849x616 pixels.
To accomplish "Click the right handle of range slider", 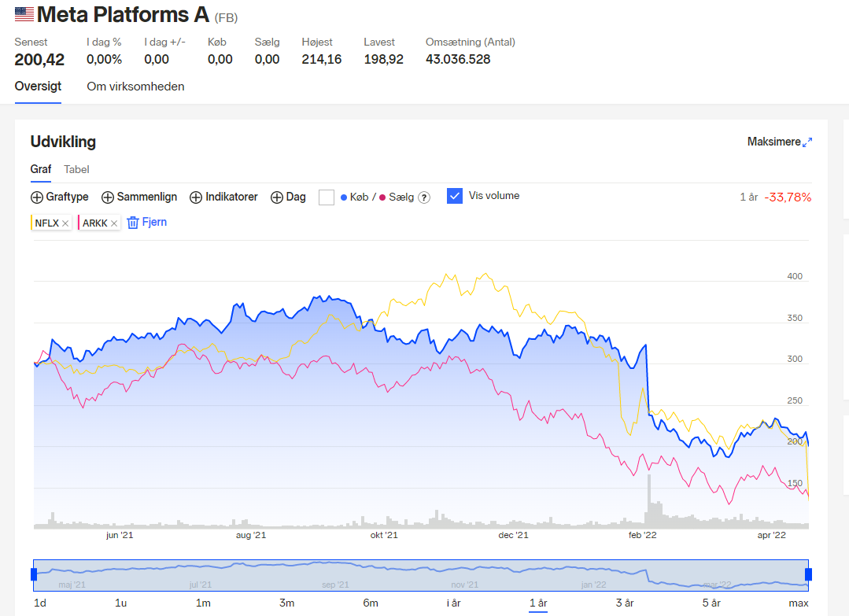I will point(808,574).
